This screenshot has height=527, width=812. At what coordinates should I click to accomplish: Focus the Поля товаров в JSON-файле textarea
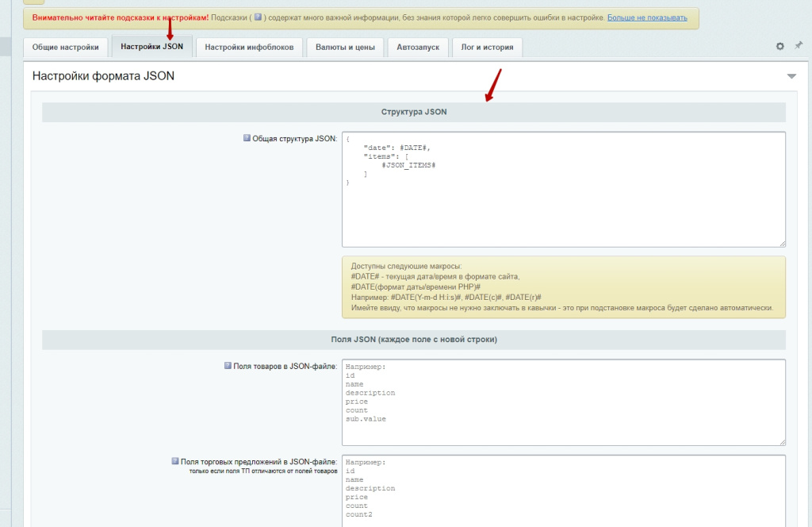point(564,402)
